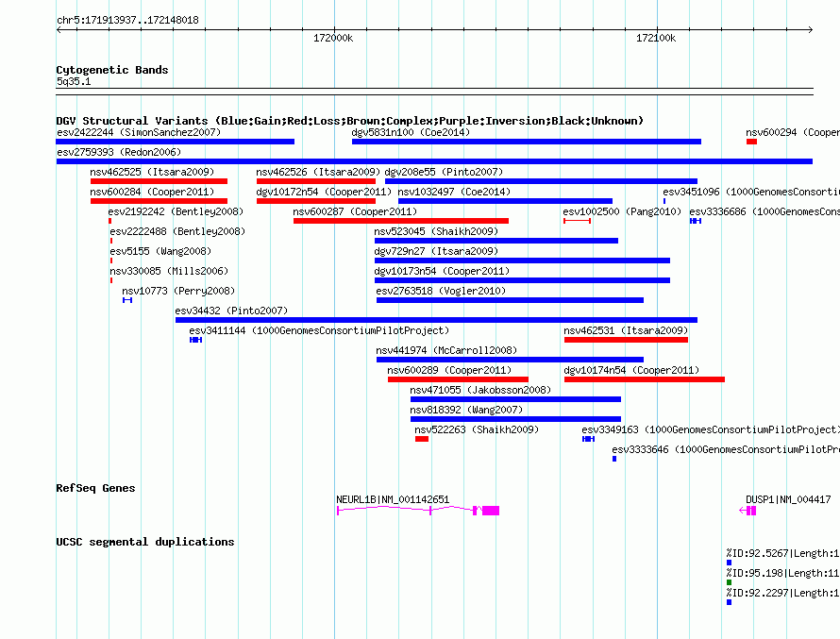Click the esv5155 (Wang2008) red marker
The width and height of the screenshot is (840, 639).
pyautogui.click(x=111, y=261)
